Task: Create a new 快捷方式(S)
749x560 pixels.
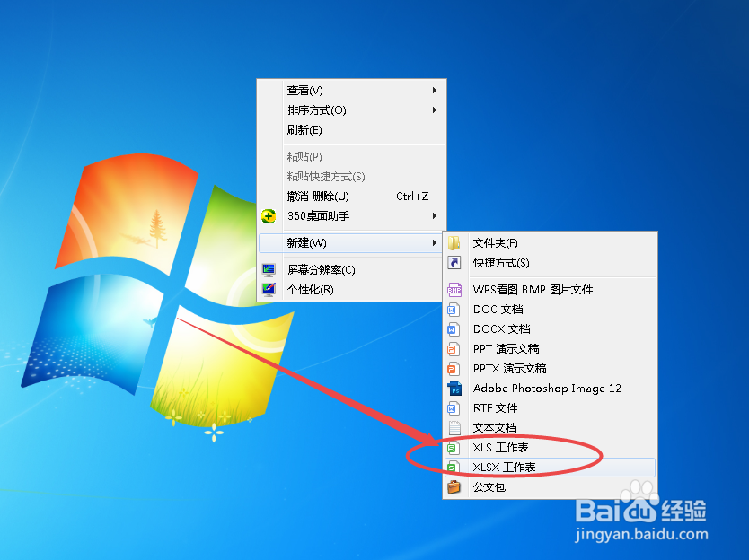Action: (550, 263)
